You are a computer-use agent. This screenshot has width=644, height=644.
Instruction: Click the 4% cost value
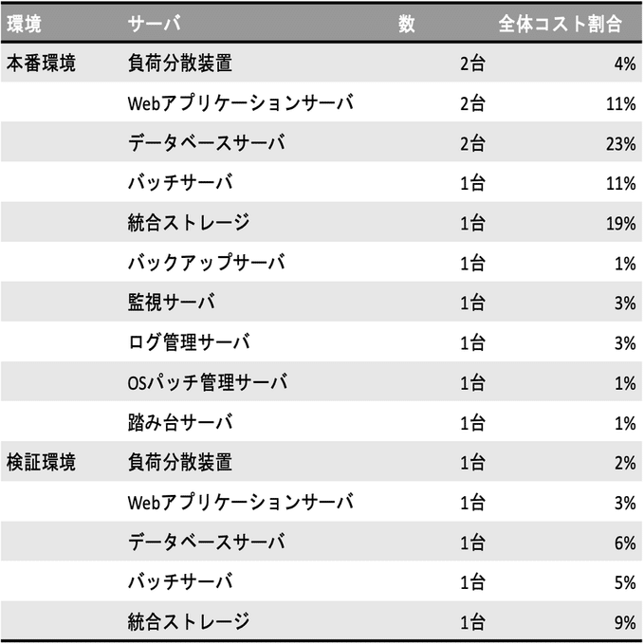[626, 64]
